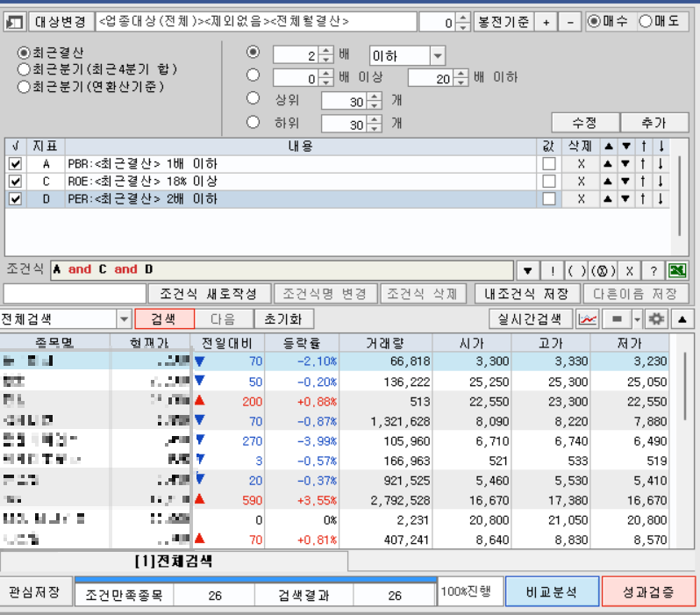Click the 내조건식 저장 button
The image size is (700, 615).
pyautogui.click(x=527, y=293)
